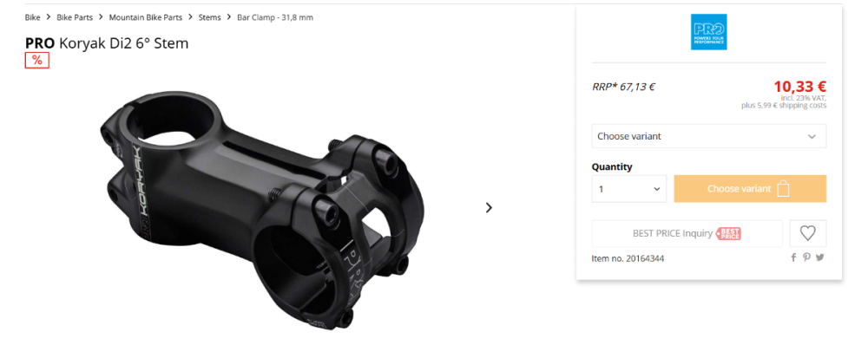Click the heart wishlist icon
Screen dimensions: 868x358
tap(807, 233)
